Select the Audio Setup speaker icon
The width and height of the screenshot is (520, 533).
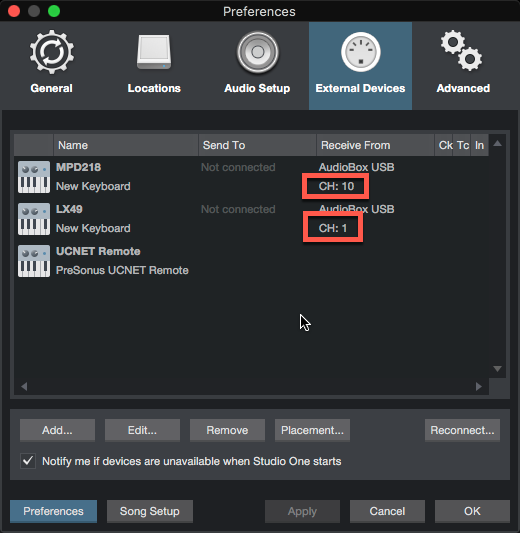(258, 52)
